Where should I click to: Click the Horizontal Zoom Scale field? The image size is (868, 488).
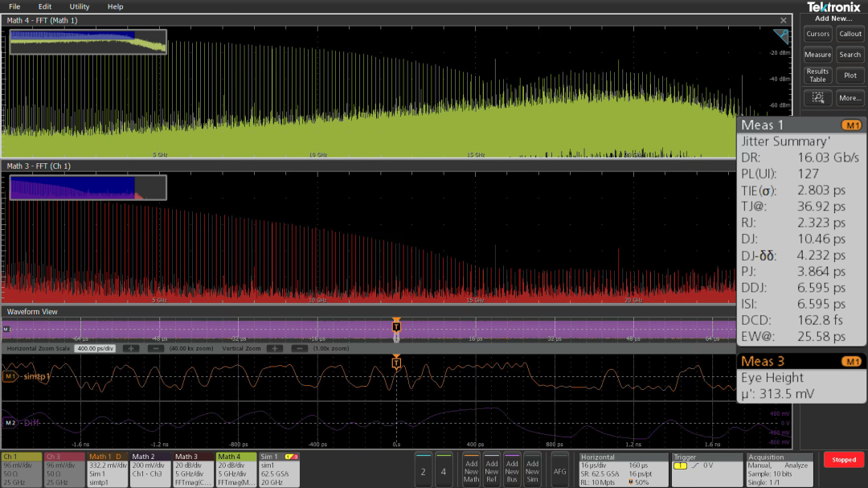pos(95,349)
